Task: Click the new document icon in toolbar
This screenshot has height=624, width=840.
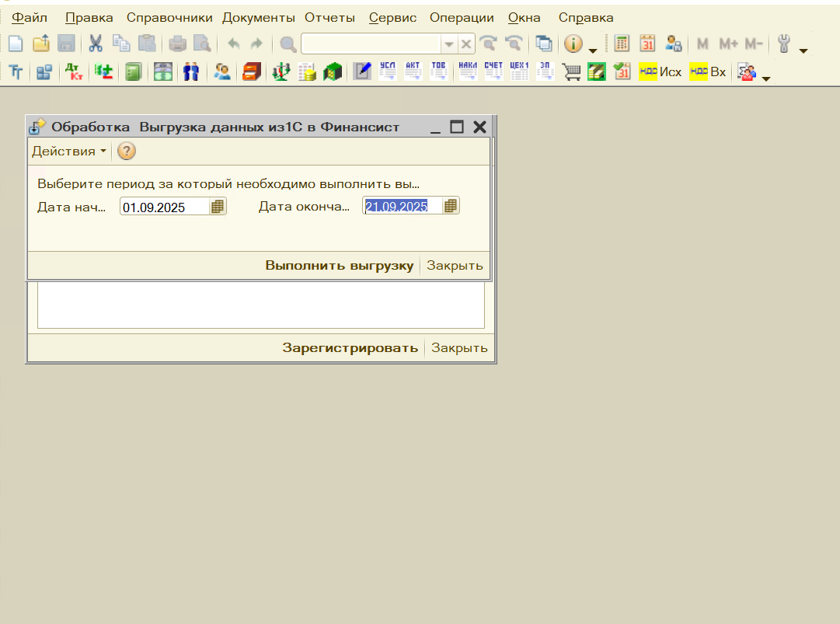Action: point(16,44)
